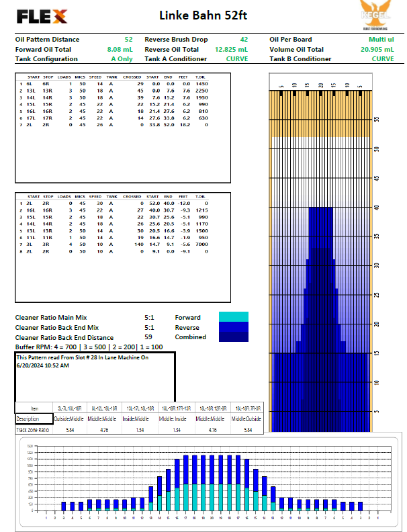Click the 630 total oil cell
407x532 pixels.
pyautogui.click(x=203, y=118)
